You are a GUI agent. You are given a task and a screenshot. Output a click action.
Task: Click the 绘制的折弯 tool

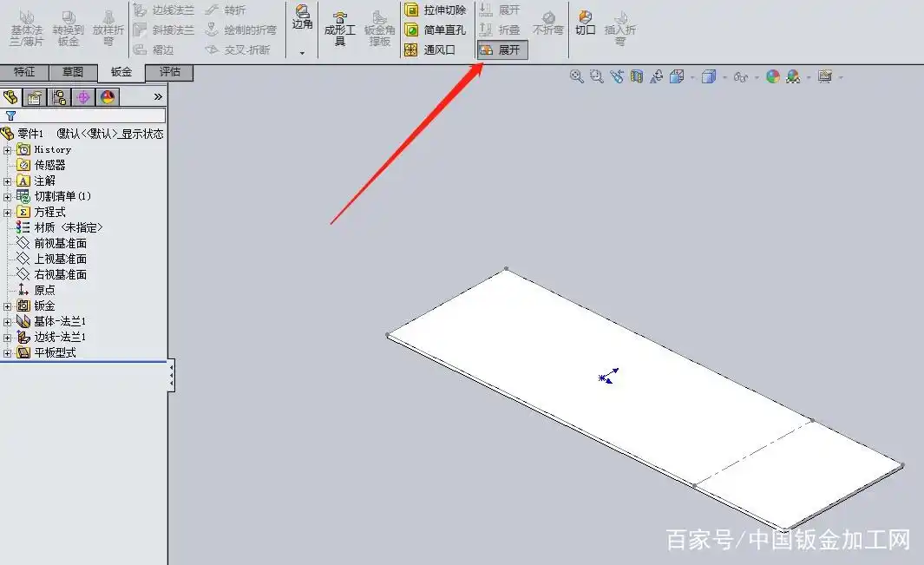[240, 30]
